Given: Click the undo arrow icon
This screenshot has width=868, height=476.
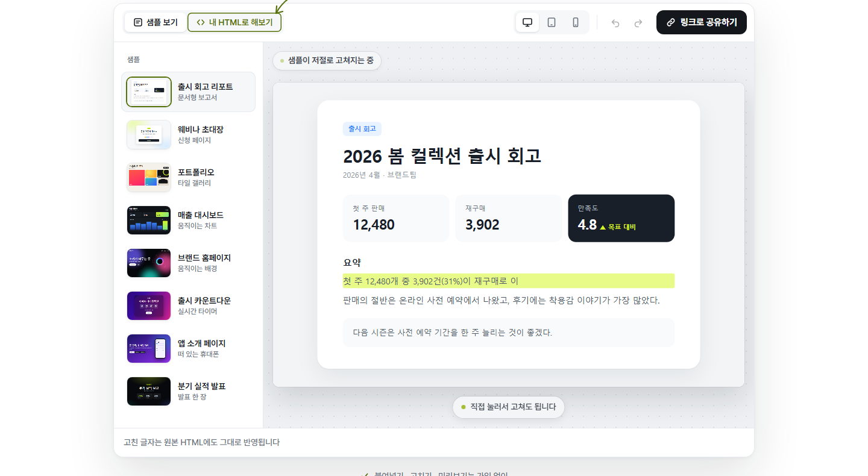Looking at the screenshot, I should (615, 23).
